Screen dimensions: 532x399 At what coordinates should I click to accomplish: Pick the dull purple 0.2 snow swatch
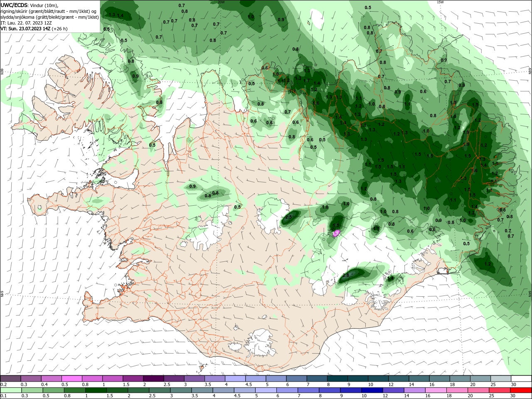point(10,378)
